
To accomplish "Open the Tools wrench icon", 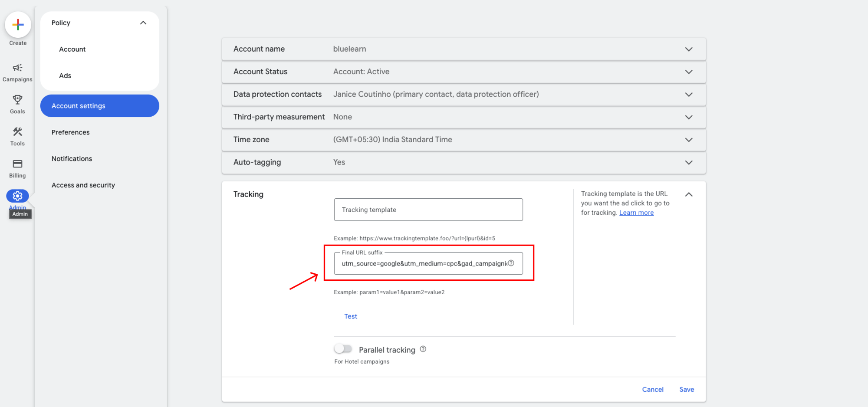I will coord(17,132).
